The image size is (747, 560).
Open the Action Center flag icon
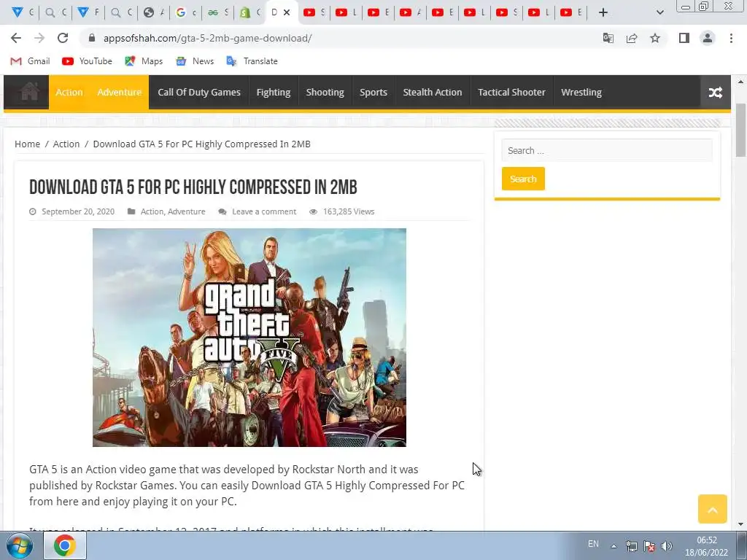click(649, 546)
